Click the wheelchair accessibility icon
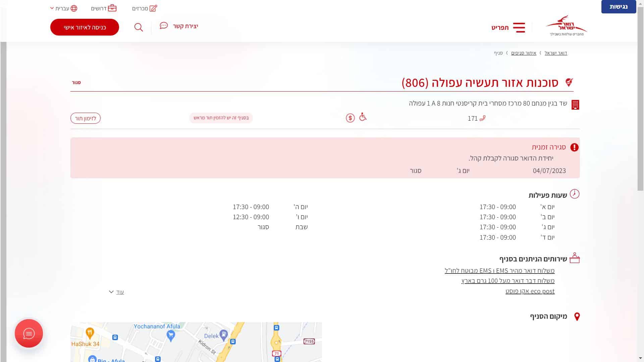 tap(363, 117)
